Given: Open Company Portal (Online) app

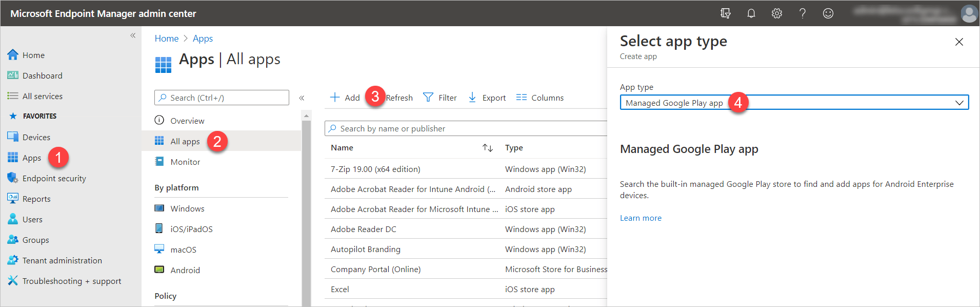Looking at the screenshot, I should pyautogui.click(x=376, y=269).
